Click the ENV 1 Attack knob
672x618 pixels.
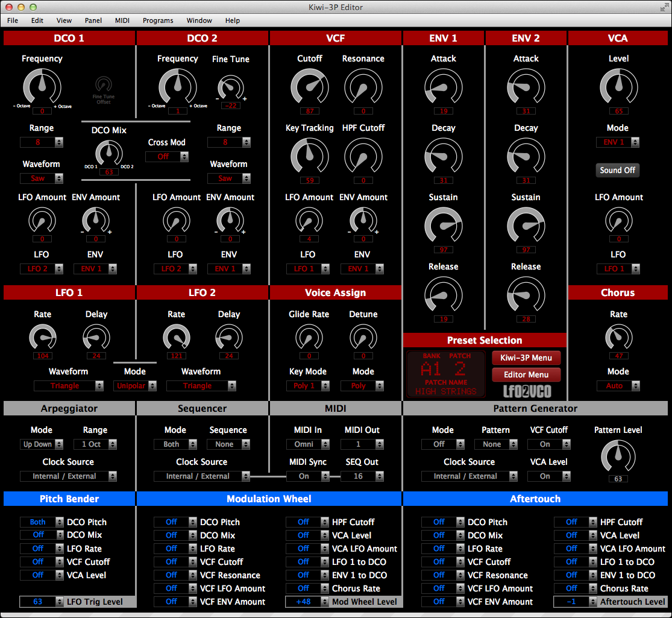coord(443,86)
